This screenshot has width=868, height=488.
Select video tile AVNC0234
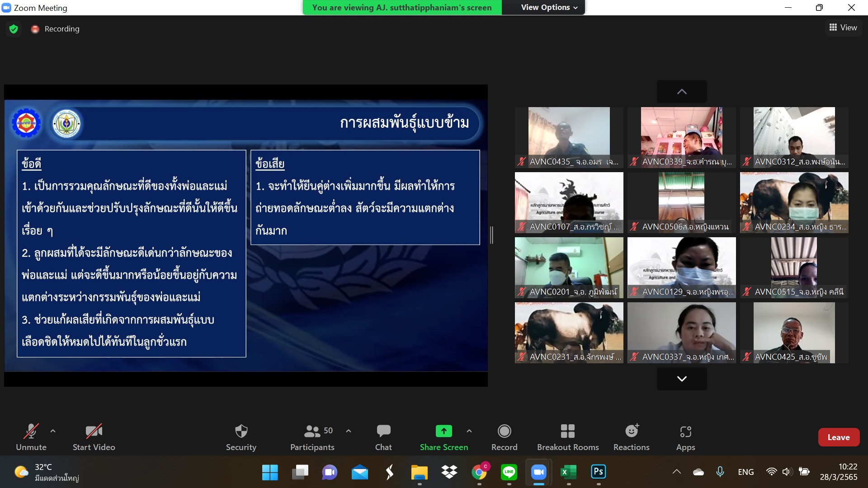tap(794, 202)
